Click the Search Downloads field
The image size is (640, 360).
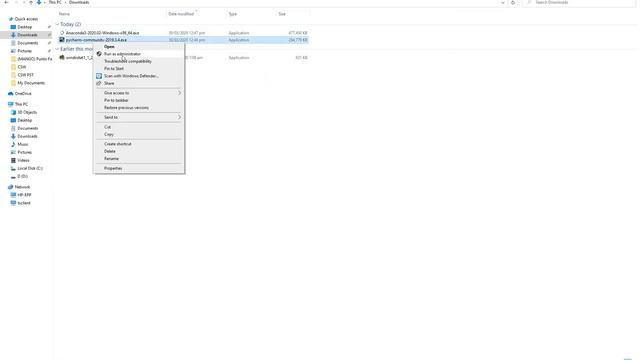tap(580, 2)
